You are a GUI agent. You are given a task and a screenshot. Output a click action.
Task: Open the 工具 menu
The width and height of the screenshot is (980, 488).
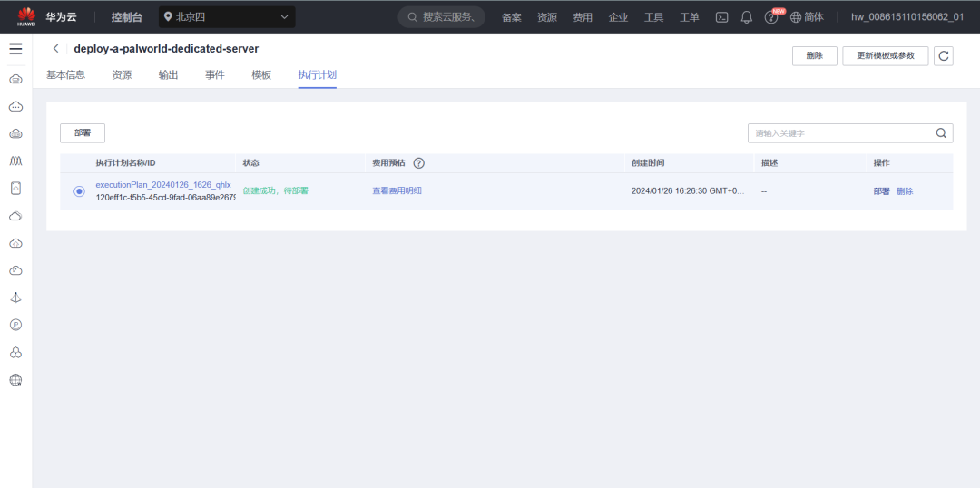coord(653,17)
